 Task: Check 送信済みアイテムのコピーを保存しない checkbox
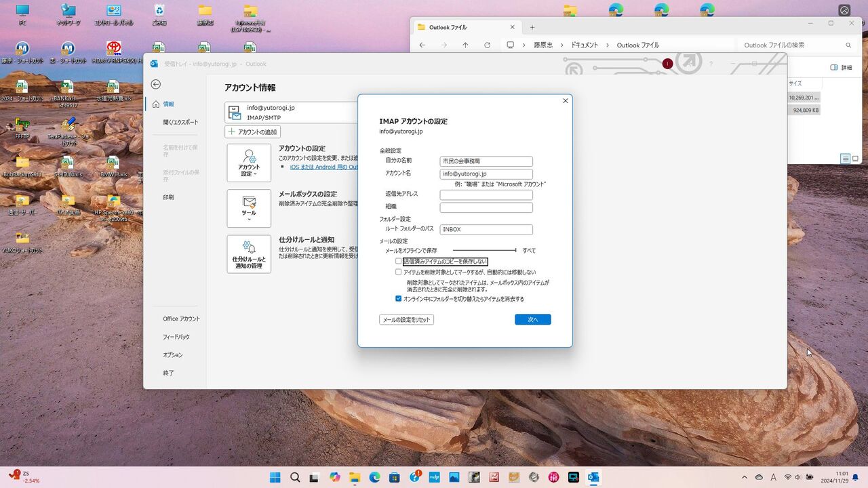tap(399, 261)
